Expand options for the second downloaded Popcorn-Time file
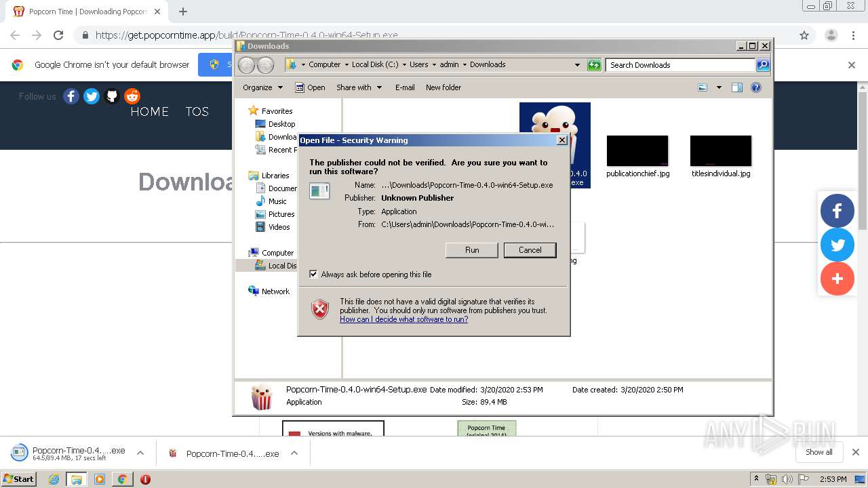The image size is (868, 488). 294,453
